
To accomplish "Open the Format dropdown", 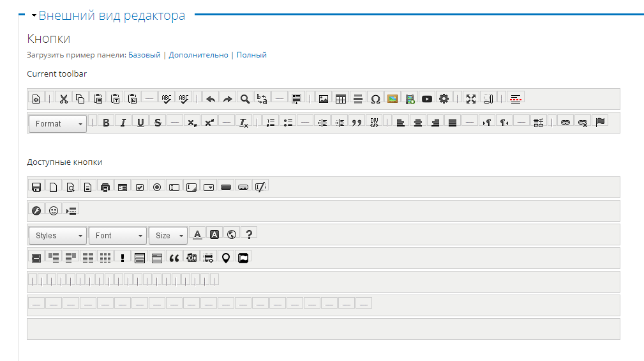I will [x=57, y=124].
